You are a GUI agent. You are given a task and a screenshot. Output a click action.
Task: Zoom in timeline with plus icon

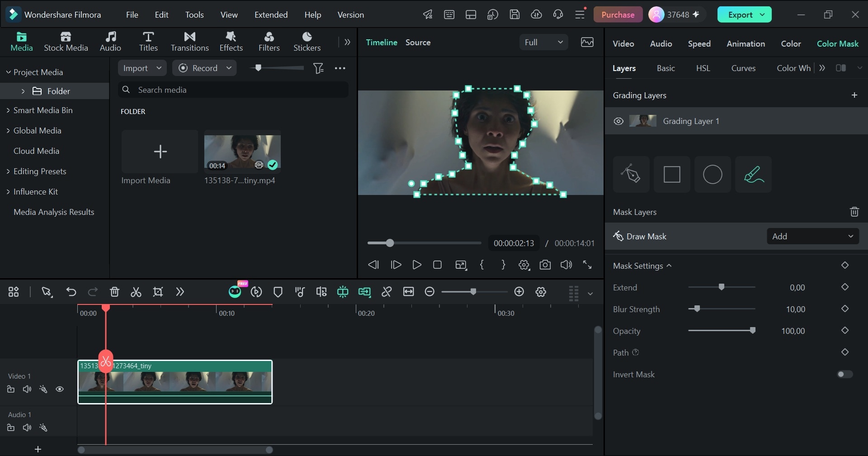[x=519, y=292]
